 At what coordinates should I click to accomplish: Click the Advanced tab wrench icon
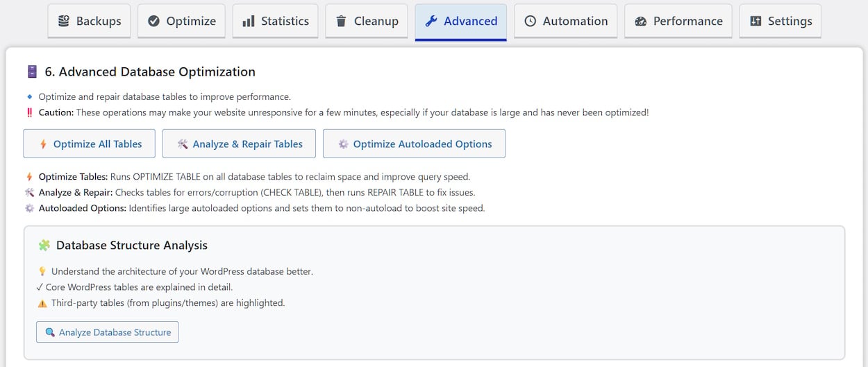tap(431, 22)
